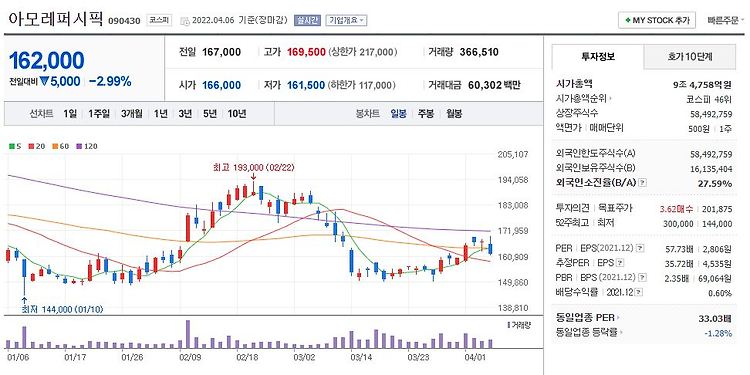Click the 전일 value 167,000
Screen dimensions: 750x375
pos(221,52)
